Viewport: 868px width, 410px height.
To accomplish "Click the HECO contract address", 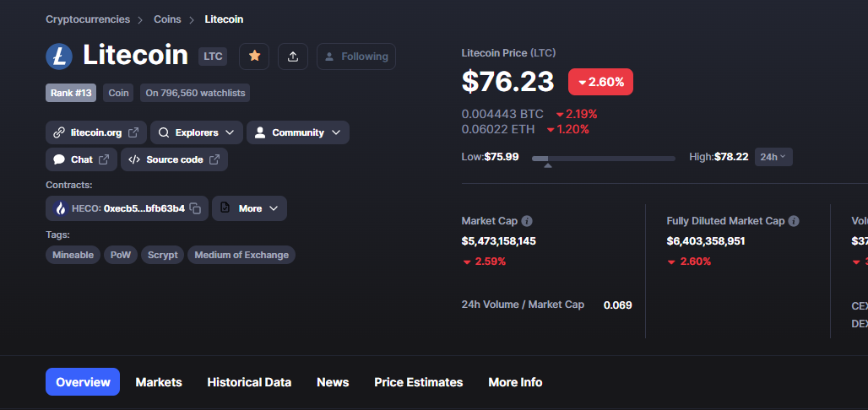I will tap(144, 208).
